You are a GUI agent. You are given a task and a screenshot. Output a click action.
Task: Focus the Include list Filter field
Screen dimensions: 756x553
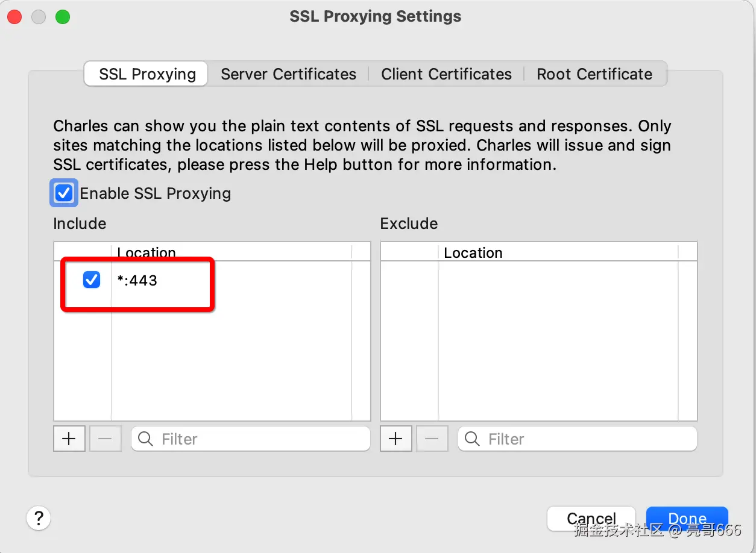[251, 439]
